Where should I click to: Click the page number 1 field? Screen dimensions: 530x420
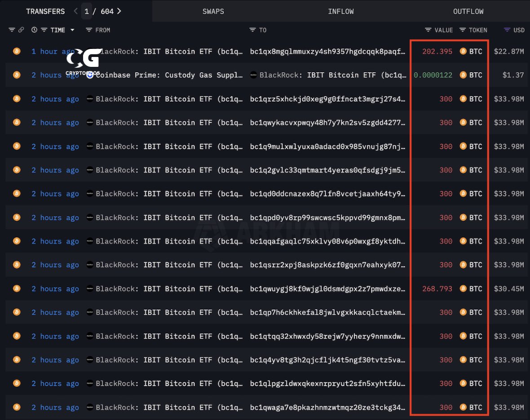tap(87, 12)
